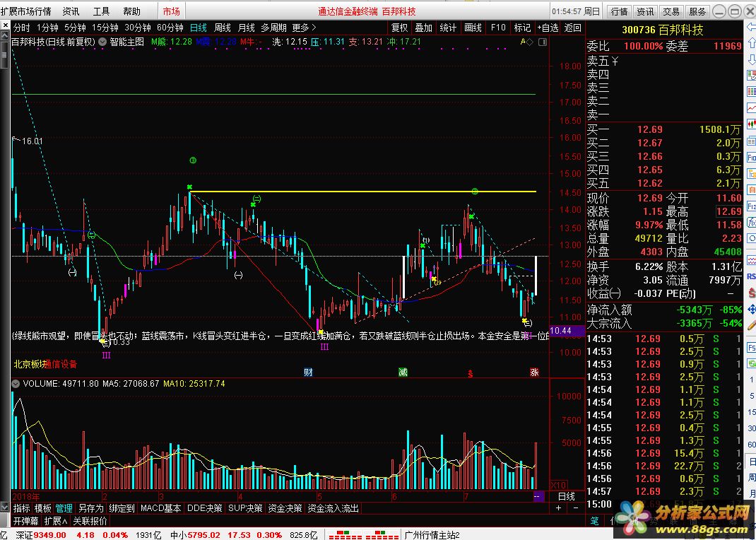
Task: Click the red S icon in right sidebar
Action: (751, 292)
